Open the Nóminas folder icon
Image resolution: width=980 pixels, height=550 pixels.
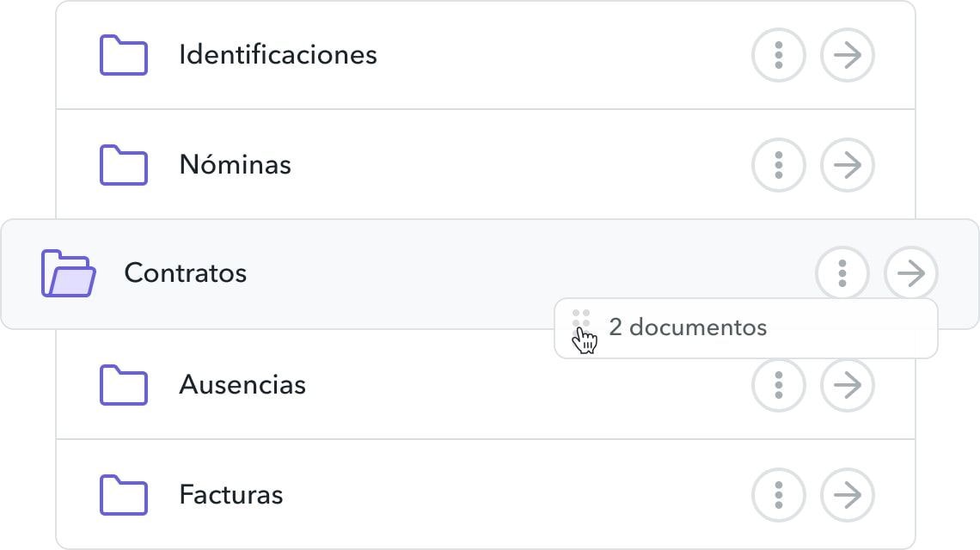124,164
